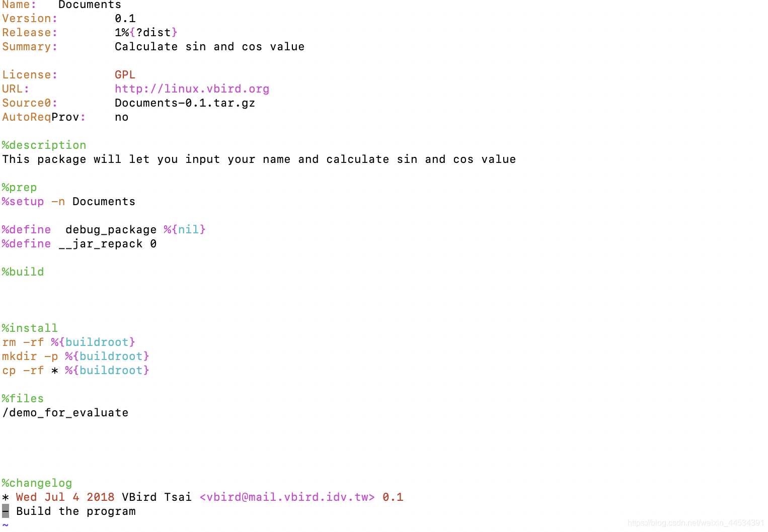Image resolution: width=768 pixels, height=532 pixels.
Task: Click the debug_package define line
Action: coord(104,230)
